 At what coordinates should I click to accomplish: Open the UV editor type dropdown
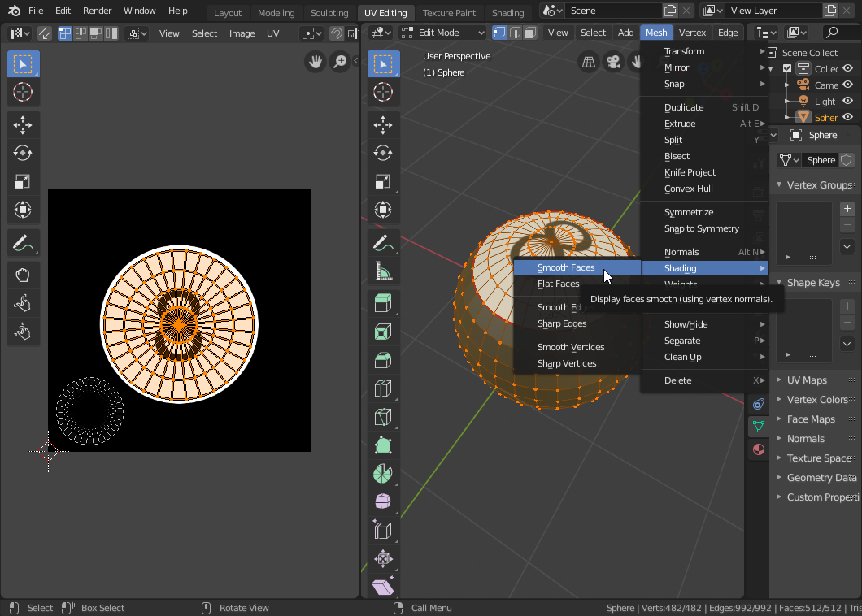[x=20, y=33]
